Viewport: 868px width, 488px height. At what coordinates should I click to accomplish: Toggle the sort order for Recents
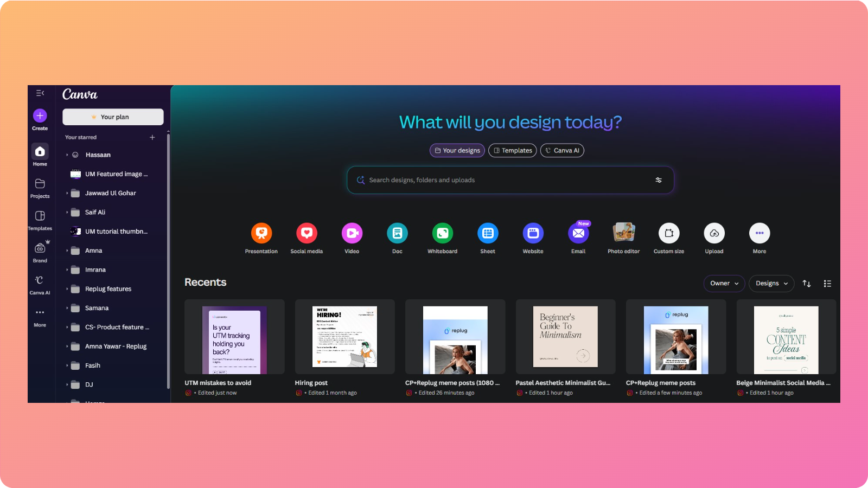tap(807, 283)
